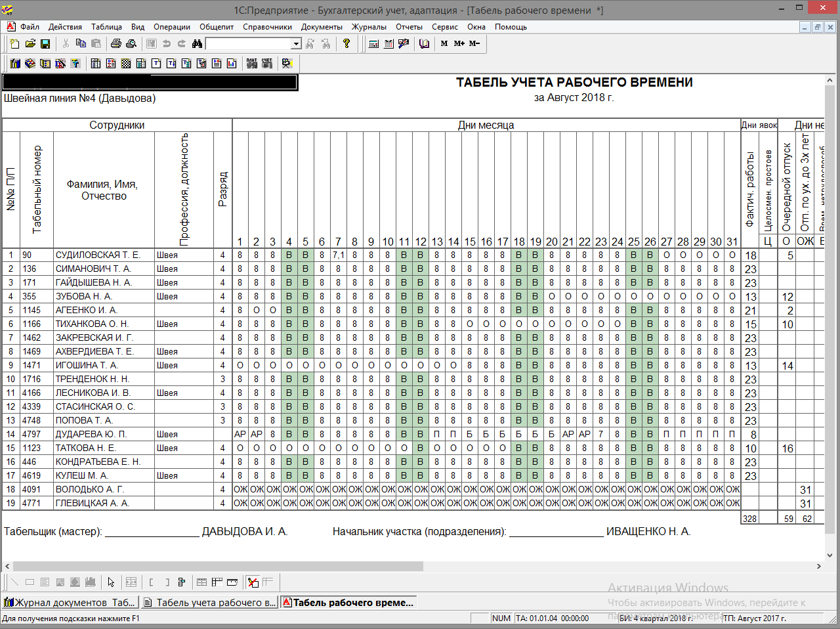This screenshot has width=840, height=629.
Task: Toggle the headers display icon in bottom toolbar
Action: click(217, 582)
